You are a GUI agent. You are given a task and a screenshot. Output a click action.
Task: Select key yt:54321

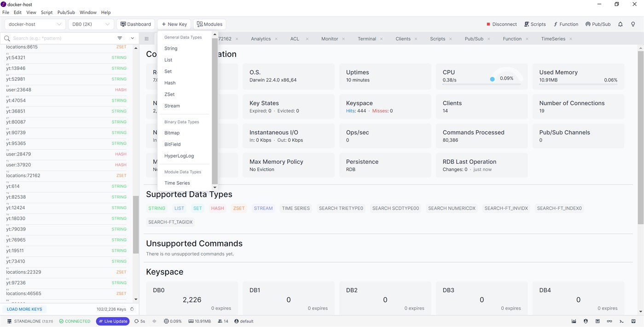[67, 57]
